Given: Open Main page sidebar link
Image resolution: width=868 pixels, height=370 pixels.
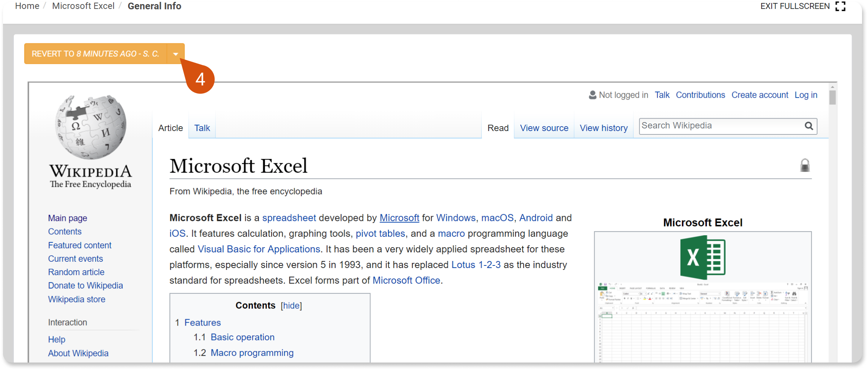Looking at the screenshot, I should 68,218.
